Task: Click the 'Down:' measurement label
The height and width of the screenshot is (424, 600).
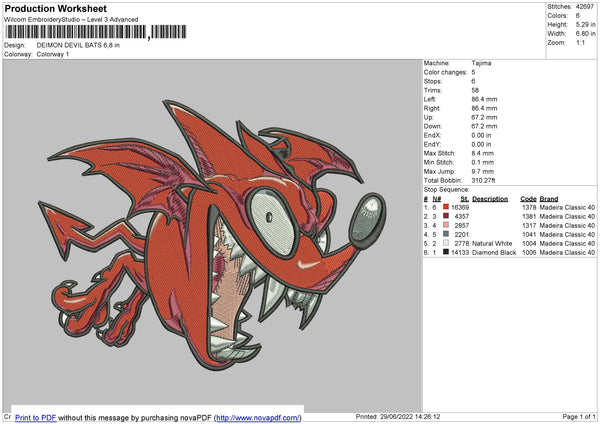Action: point(432,126)
